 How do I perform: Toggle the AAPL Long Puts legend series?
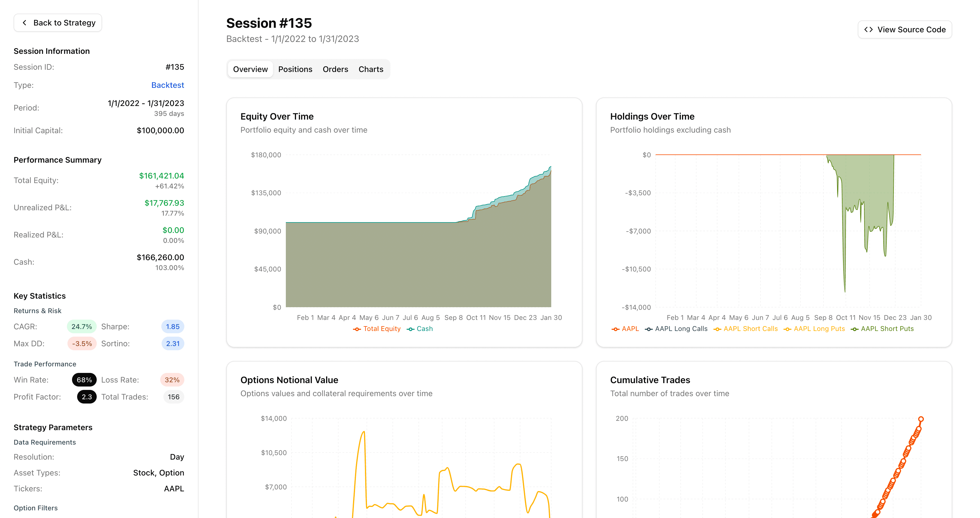tap(814, 329)
